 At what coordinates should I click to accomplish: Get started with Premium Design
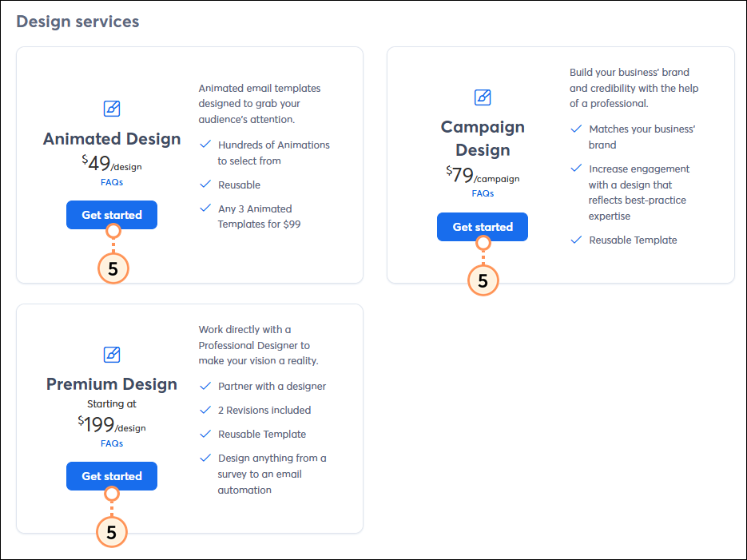(x=112, y=476)
